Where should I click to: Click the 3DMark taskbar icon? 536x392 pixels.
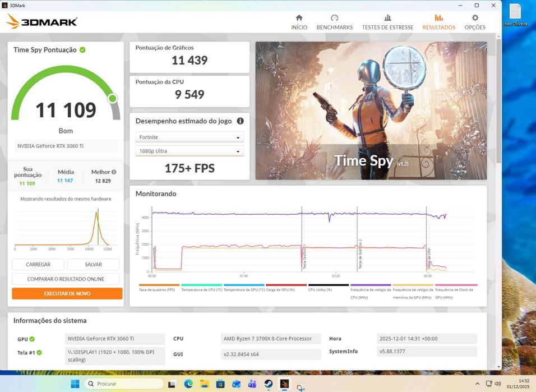(284, 384)
